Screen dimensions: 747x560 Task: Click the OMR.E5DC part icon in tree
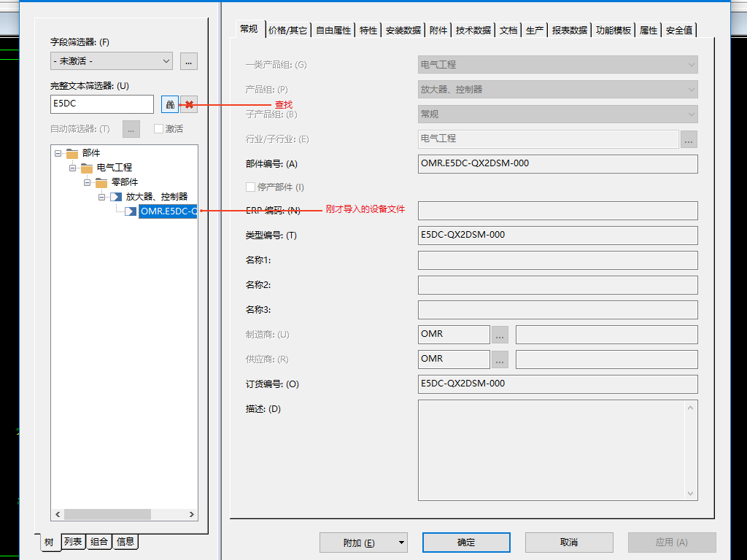pyautogui.click(x=131, y=211)
